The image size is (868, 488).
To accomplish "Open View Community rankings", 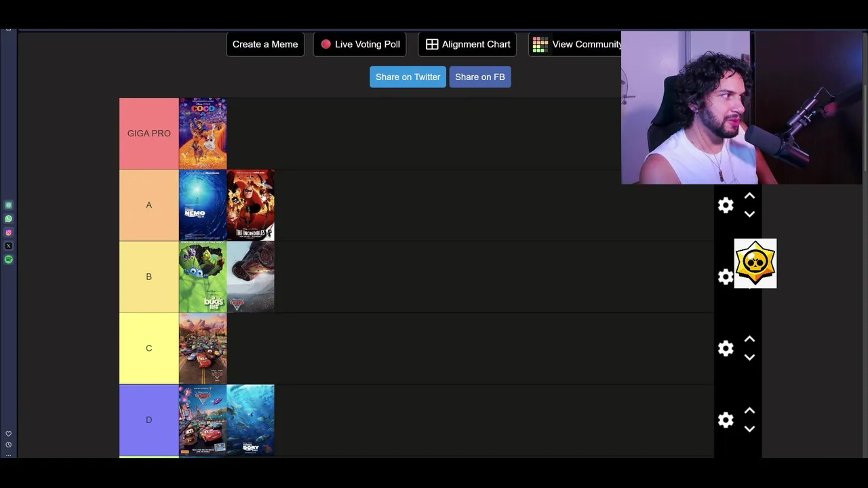I will pyautogui.click(x=575, y=44).
